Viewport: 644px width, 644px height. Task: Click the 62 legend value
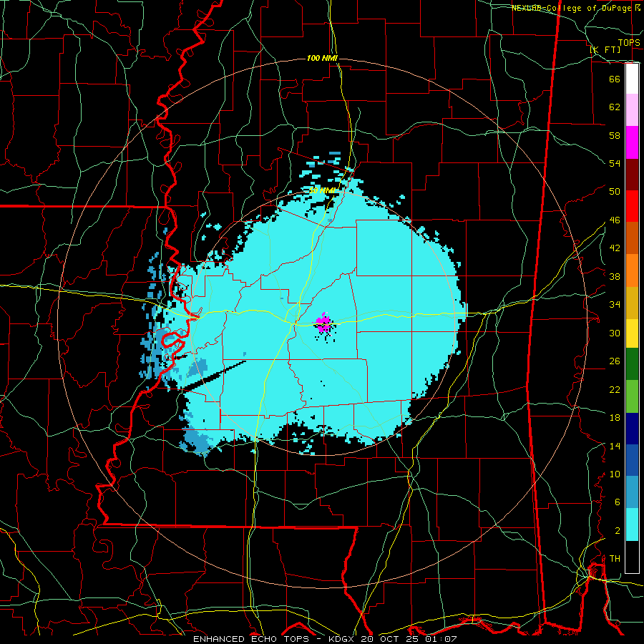pos(615,107)
